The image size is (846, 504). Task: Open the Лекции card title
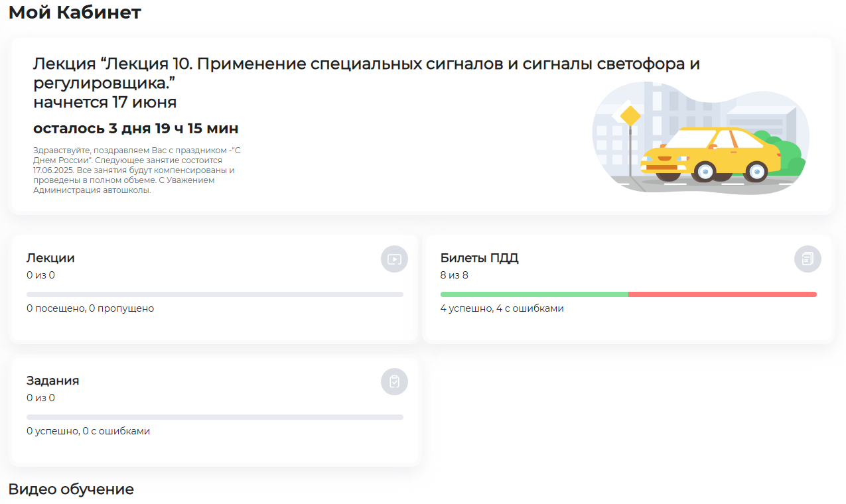pyautogui.click(x=50, y=259)
